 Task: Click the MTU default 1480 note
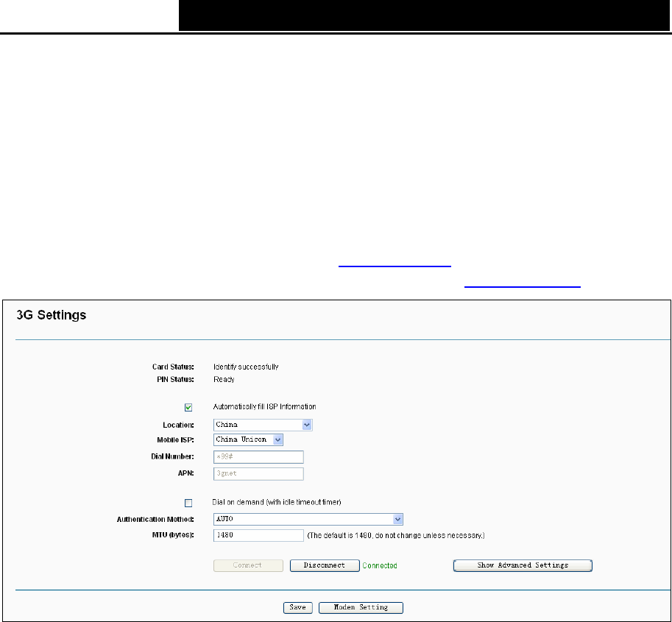point(396,535)
